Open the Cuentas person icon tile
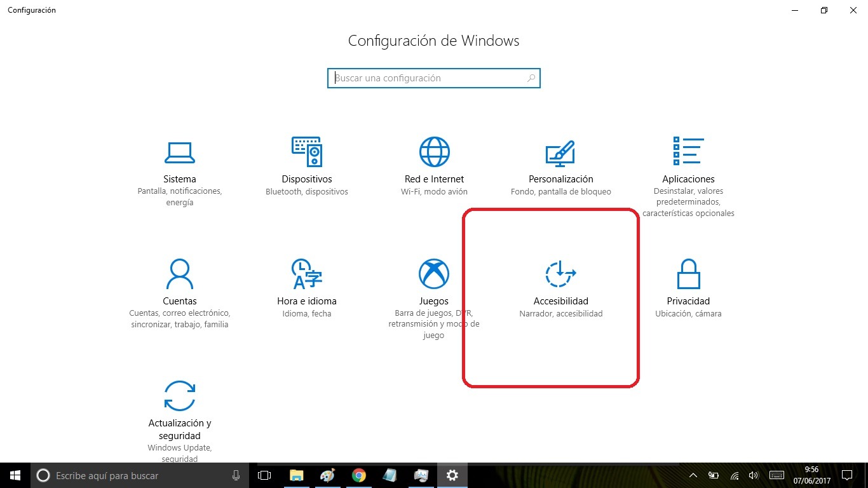 180,294
